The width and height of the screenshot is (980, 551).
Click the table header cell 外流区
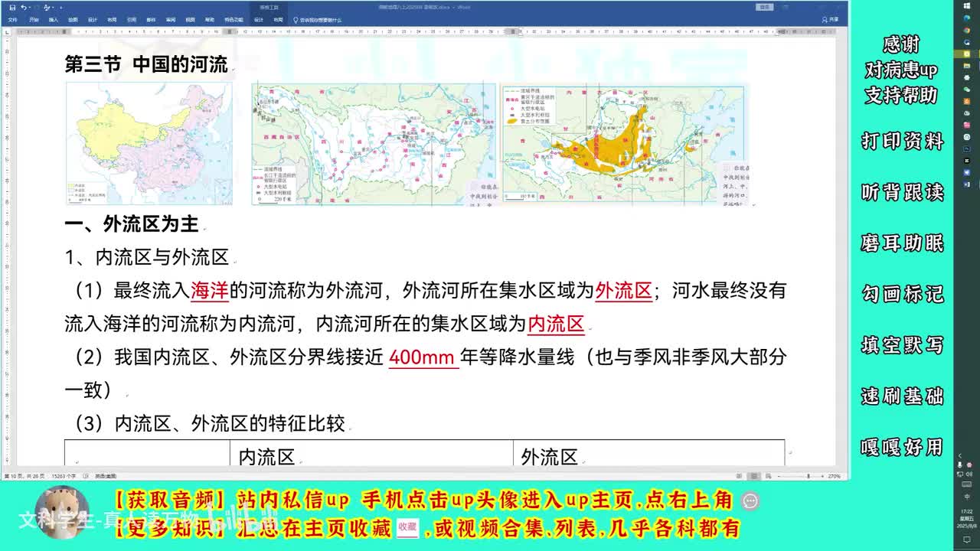[x=648, y=455]
